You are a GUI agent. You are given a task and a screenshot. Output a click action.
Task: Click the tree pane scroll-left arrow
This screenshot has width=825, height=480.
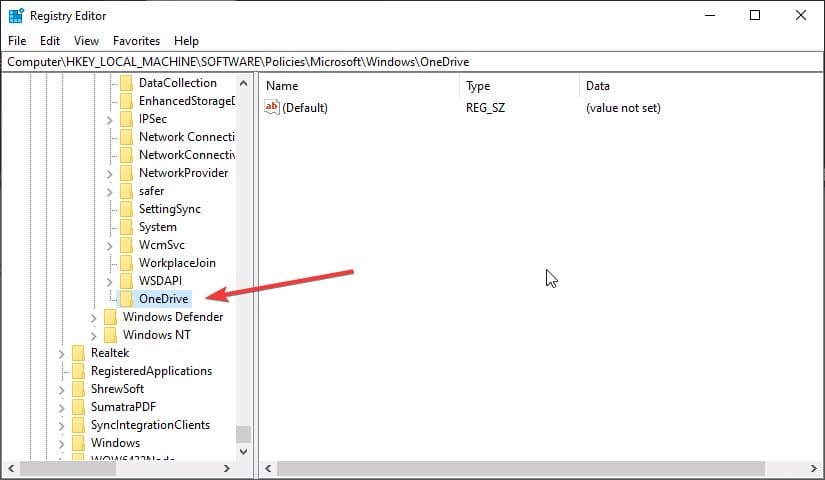(x=11, y=468)
